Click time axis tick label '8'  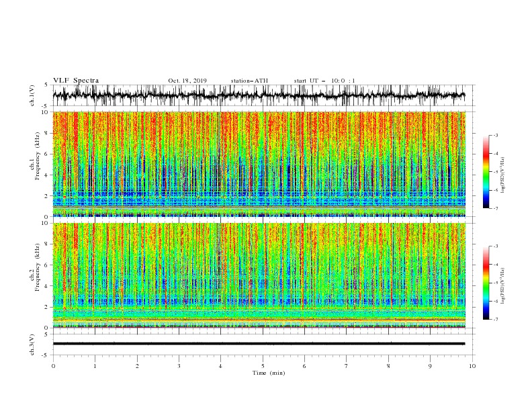pyautogui.click(x=388, y=366)
